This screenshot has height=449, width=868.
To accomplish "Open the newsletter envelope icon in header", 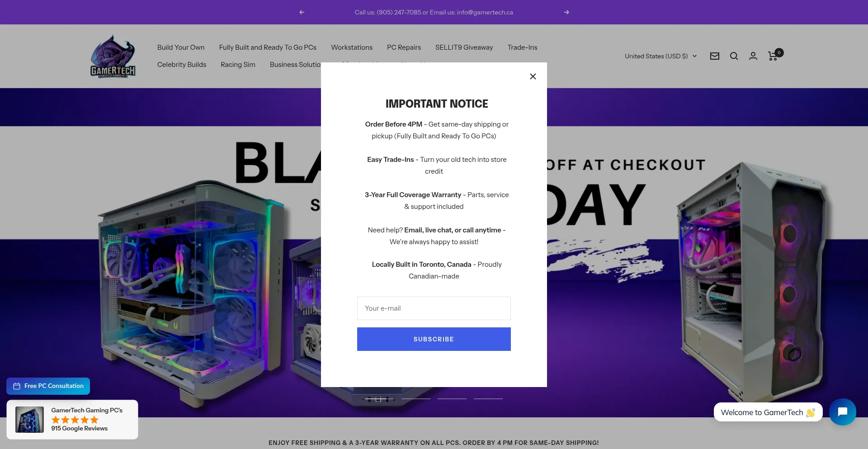I will 715,56.
